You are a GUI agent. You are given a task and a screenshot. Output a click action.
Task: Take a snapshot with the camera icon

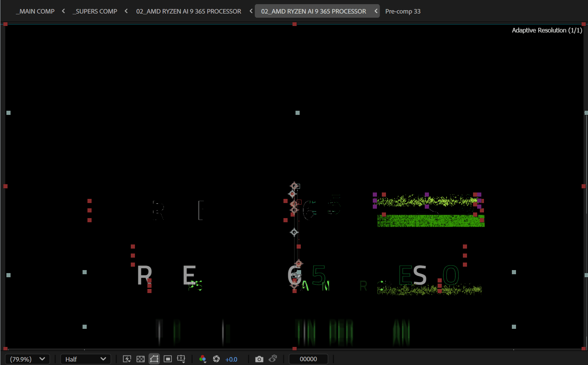pos(259,359)
